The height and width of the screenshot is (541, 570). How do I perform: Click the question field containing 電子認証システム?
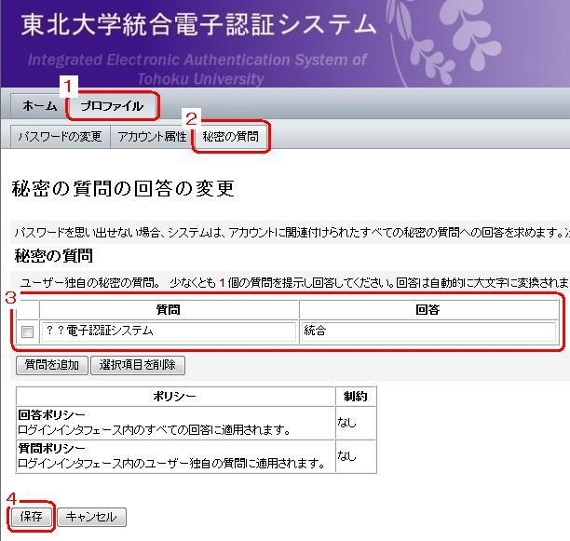click(x=169, y=331)
